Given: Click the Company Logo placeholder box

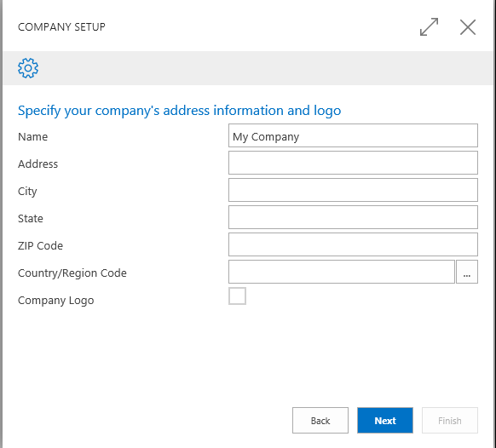Looking at the screenshot, I should point(237,296).
